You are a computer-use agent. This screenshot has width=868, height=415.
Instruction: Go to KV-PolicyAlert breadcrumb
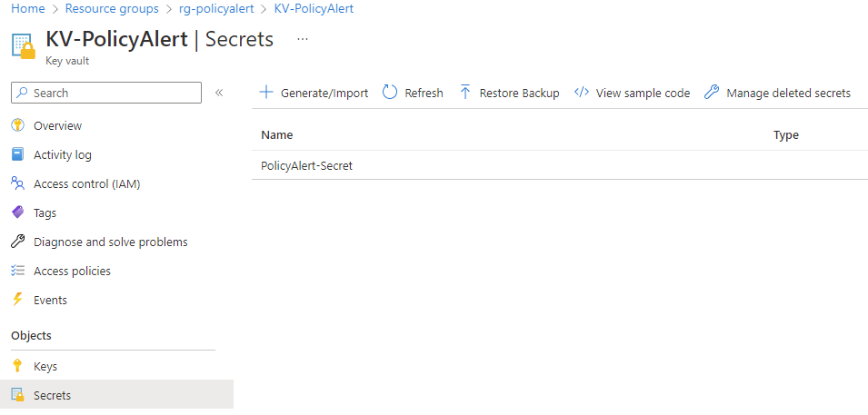314,9
